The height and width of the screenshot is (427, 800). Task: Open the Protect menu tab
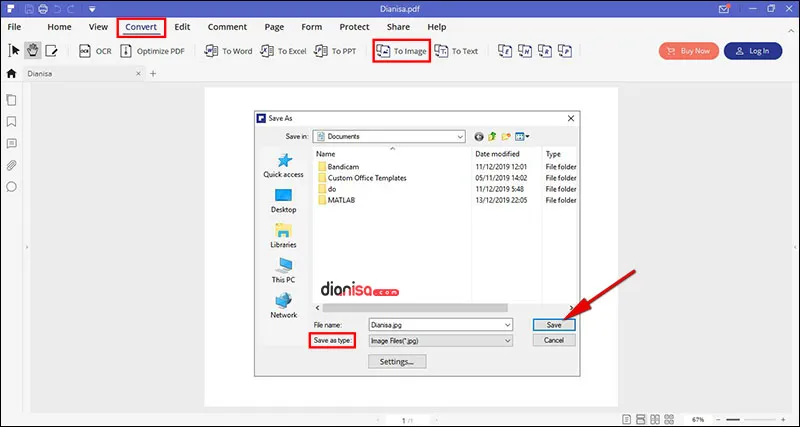354,27
